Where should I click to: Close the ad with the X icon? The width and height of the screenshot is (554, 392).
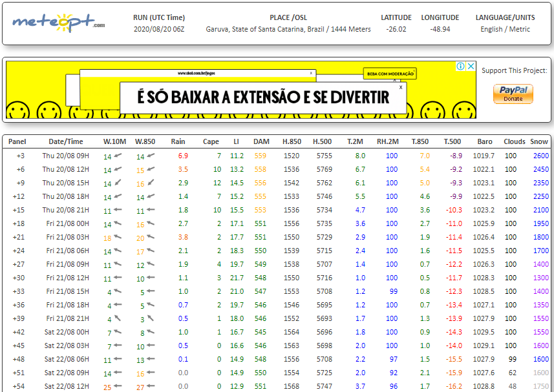coord(471,67)
